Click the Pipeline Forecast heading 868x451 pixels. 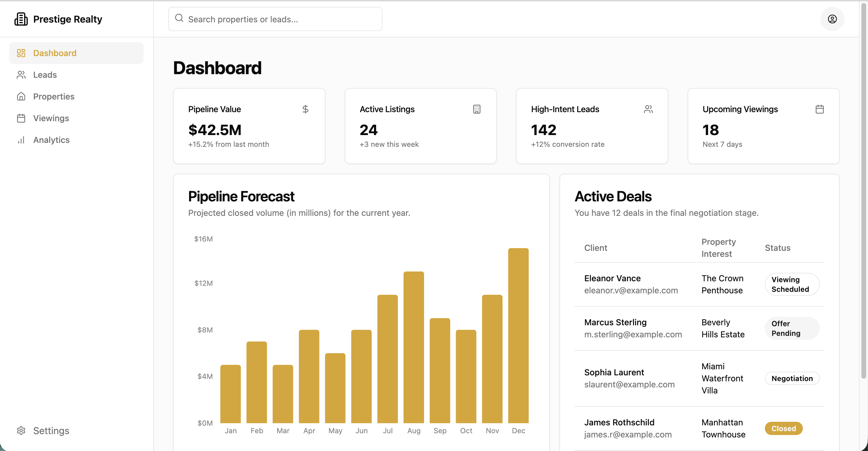pos(241,196)
